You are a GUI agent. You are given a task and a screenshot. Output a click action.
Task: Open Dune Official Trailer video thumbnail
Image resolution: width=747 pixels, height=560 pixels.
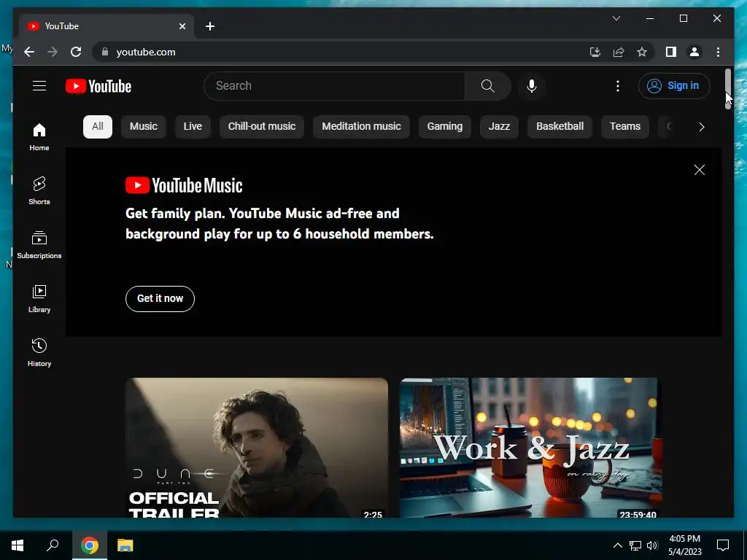(x=257, y=448)
